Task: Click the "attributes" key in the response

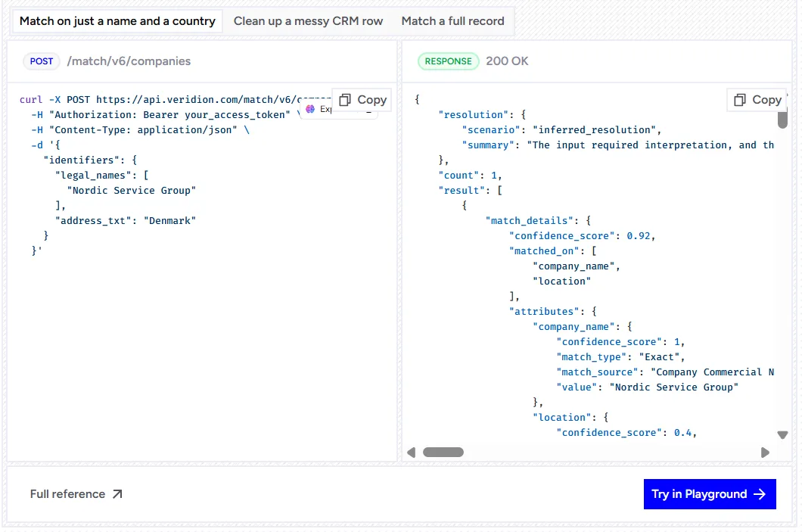Action: (x=544, y=312)
